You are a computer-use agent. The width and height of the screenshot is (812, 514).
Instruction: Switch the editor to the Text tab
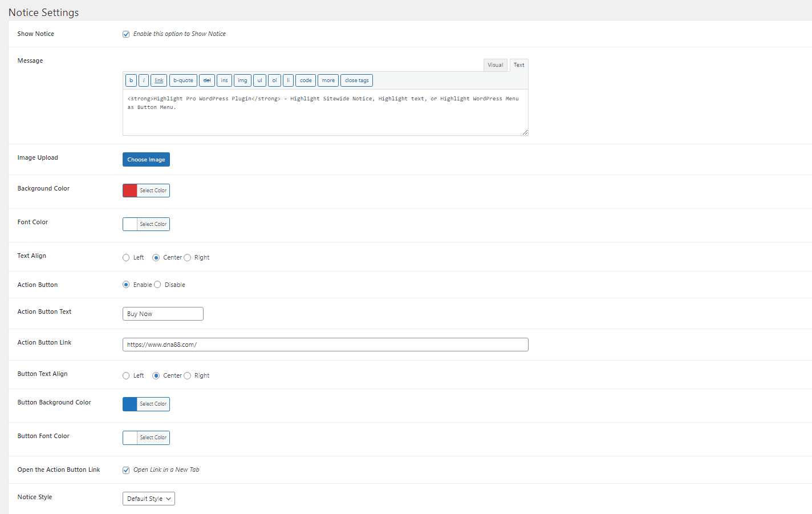519,65
